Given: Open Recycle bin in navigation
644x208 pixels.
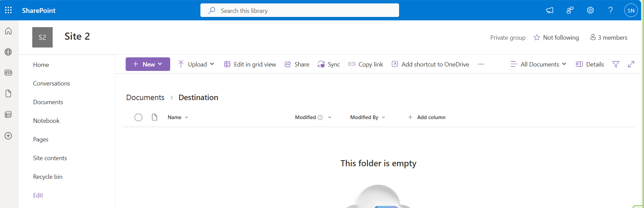Looking at the screenshot, I should click(x=48, y=177).
